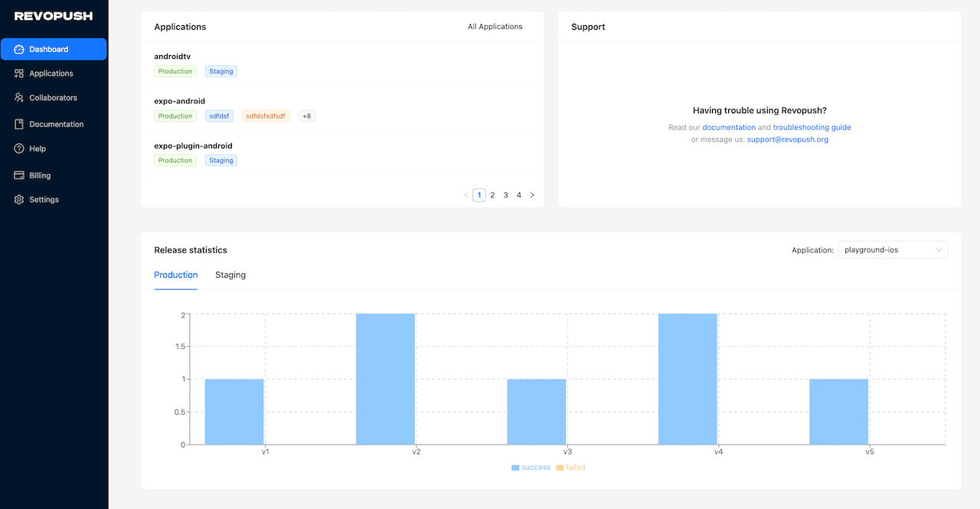Click the Documentation page icon in sidebar
The image size is (980, 509).
click(17, 123)
